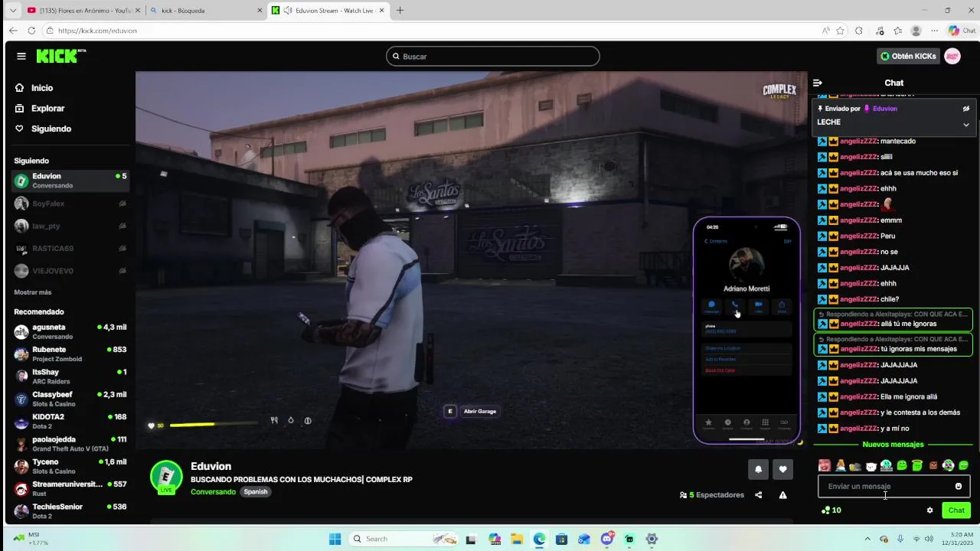Viewport: 980px width, 551px height.
Task: Open browser settings three-dots menu
Action: click(935, 31)
